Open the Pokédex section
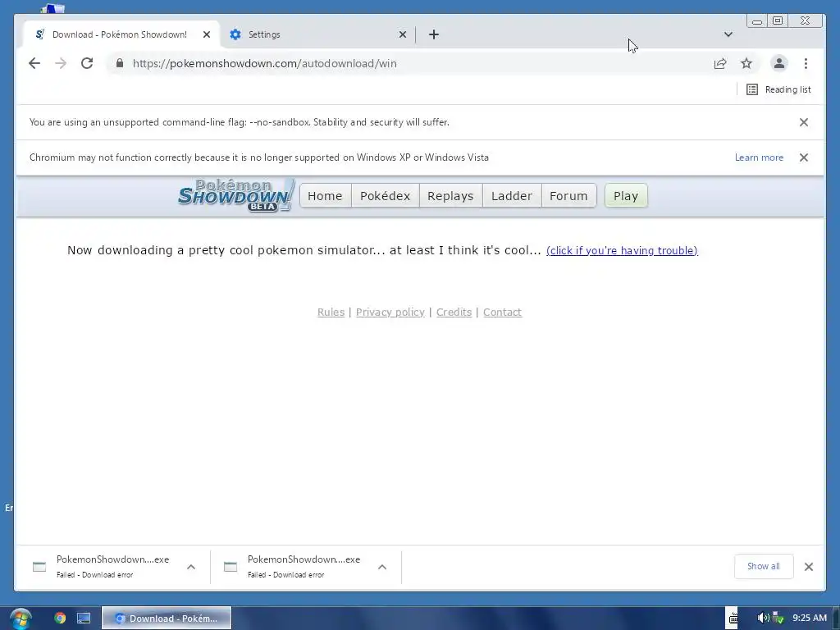The image size is (840, 630). pyautogui.click(x=386, y=196)
